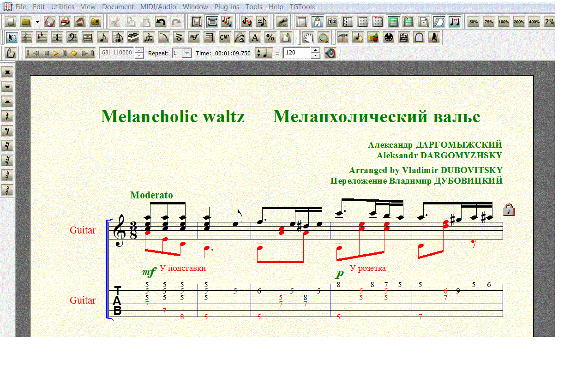This screenshot has width=588, height=377.
Task: Select the whole rest in rests palette
Action: point(7,87)
